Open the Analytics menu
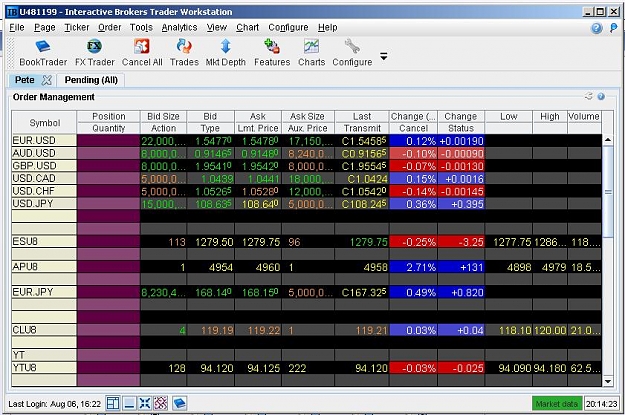The image size is (625, 415). [x=179, y=28]
